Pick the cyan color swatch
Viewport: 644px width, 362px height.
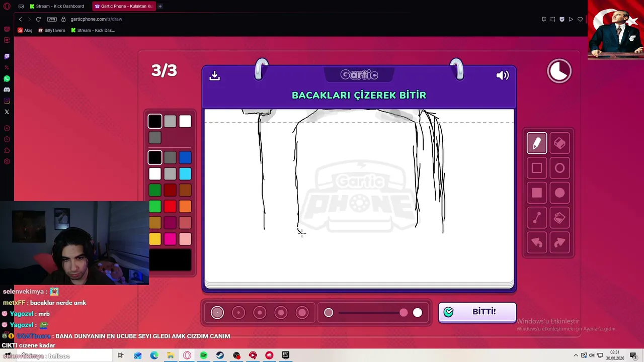coord(185,174)
